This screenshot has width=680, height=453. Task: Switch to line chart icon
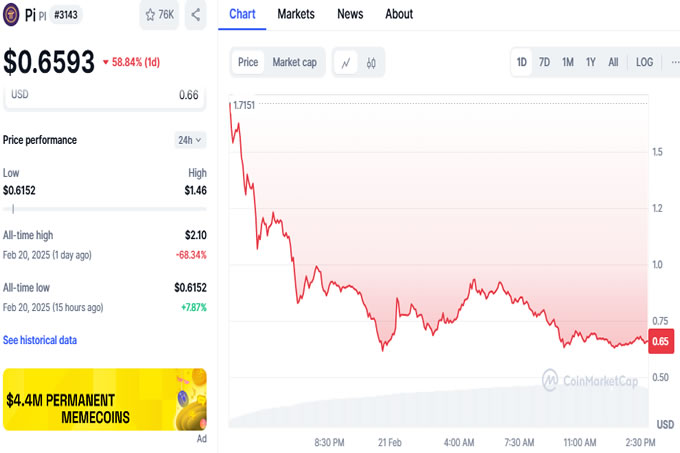click(x=346, y=62)
